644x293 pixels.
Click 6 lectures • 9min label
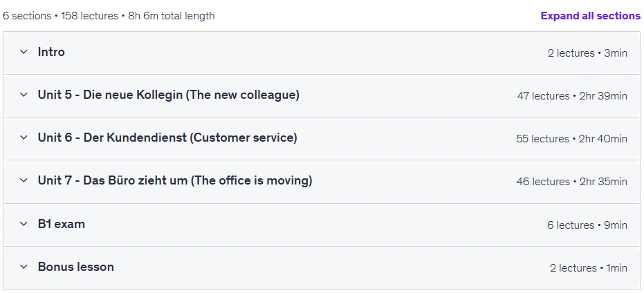tap(587, 225)
